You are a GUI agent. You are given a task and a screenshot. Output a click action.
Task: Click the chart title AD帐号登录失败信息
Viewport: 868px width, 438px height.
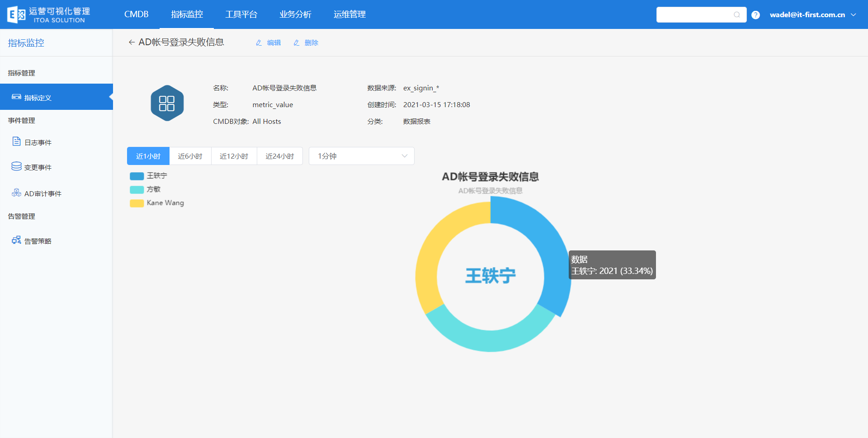tap(491, 177)
